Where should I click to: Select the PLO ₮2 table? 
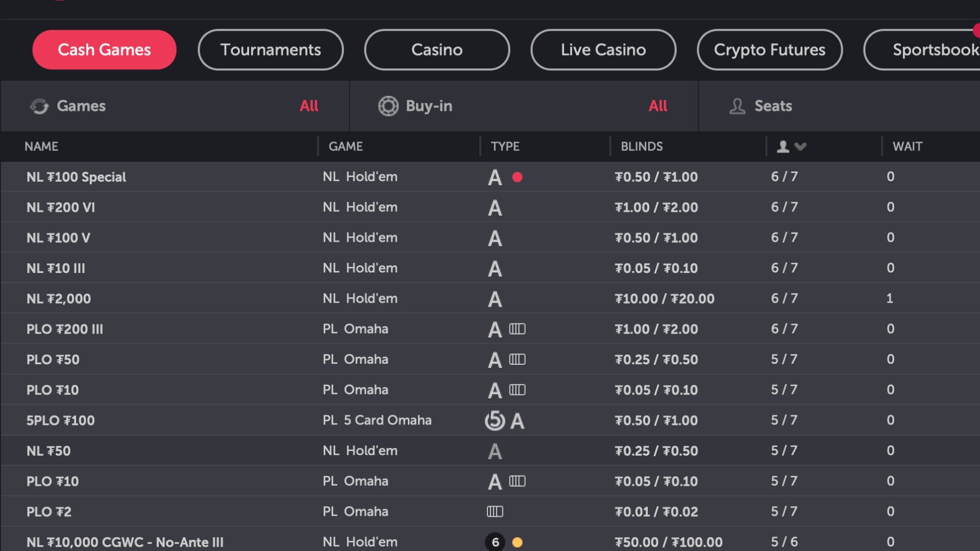(490, 512)
